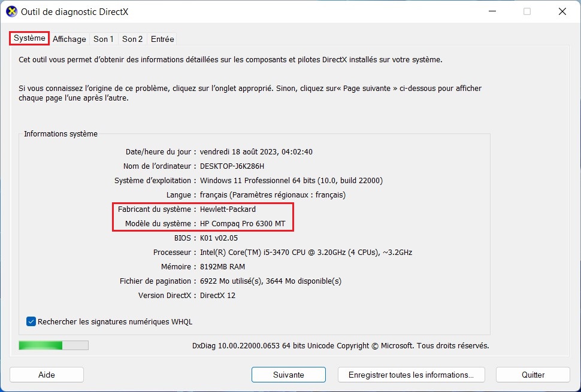Click the Fabricant du système label
Screen dimensions: 581x392
coord(157,209)
